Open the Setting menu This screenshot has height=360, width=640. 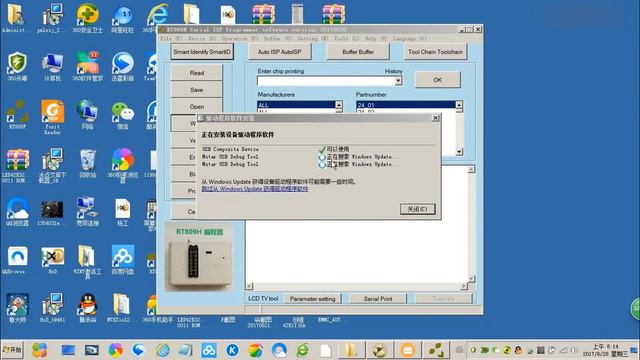pos(313,38)
